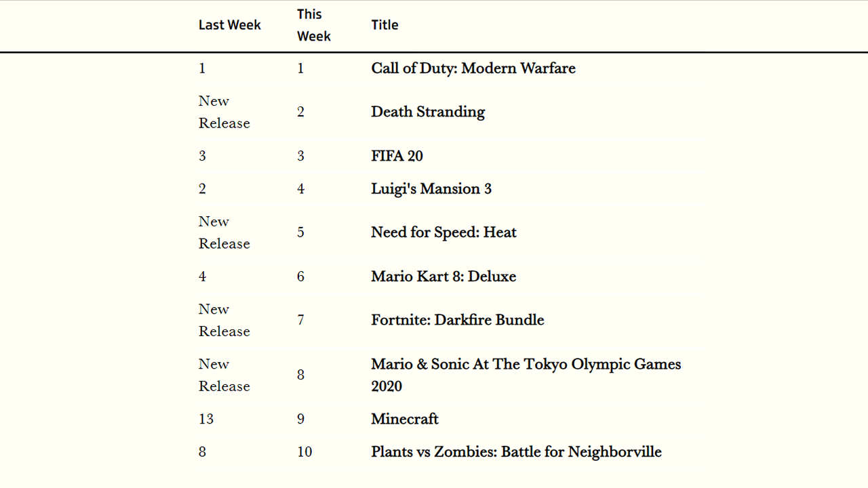Image resolution: width=868 pixels, height=488 pixels.
Task: Click "New Release" in the Fortnite row
Action: point(224,320)
